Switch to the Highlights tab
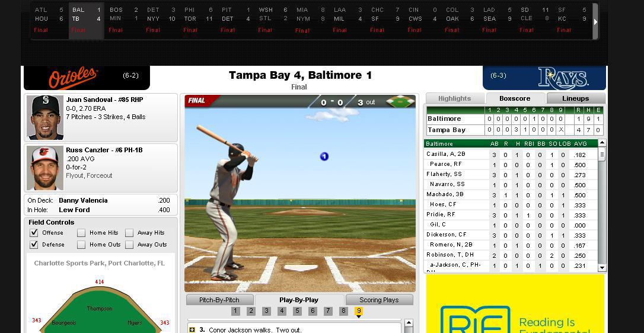The width and height of the screenshot is (644, 333). (x=455, y=98)
